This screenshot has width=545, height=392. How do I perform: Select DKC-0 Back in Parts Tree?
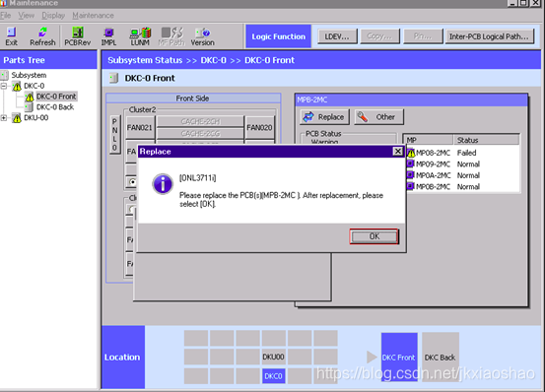(x=55, y=107)
